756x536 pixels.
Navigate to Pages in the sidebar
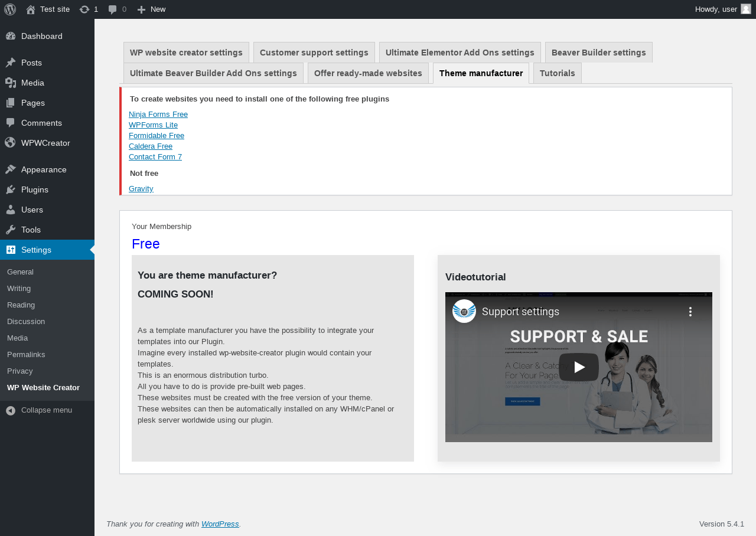(47, 103)
